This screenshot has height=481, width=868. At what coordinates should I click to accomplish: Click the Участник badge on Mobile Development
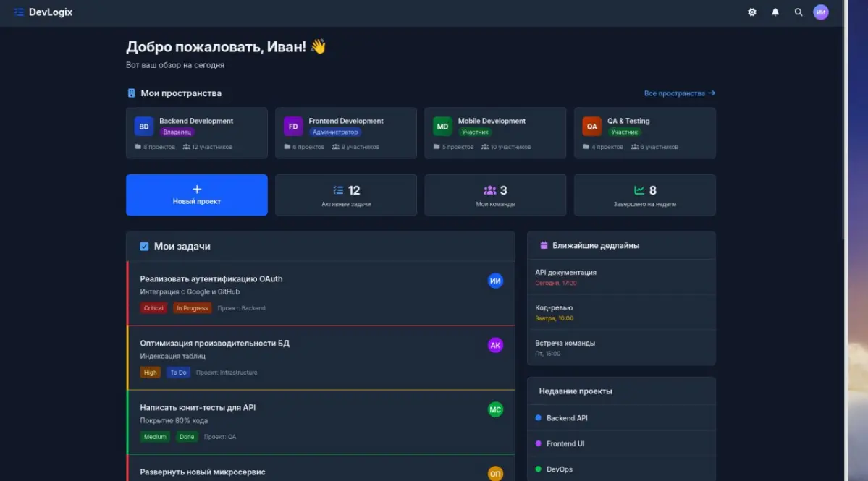point(475,132)
